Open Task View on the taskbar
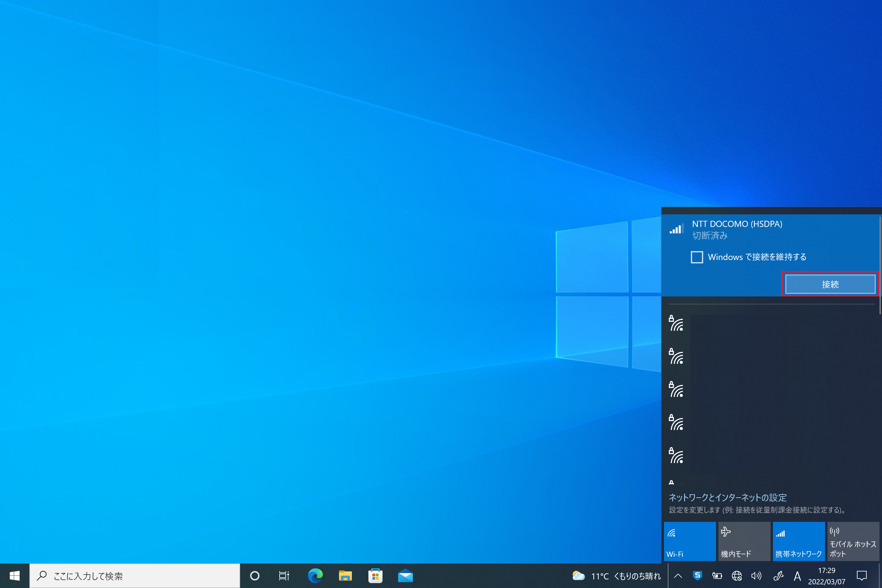The height and width of the screenshot is (588, 882). click(284, 576)
